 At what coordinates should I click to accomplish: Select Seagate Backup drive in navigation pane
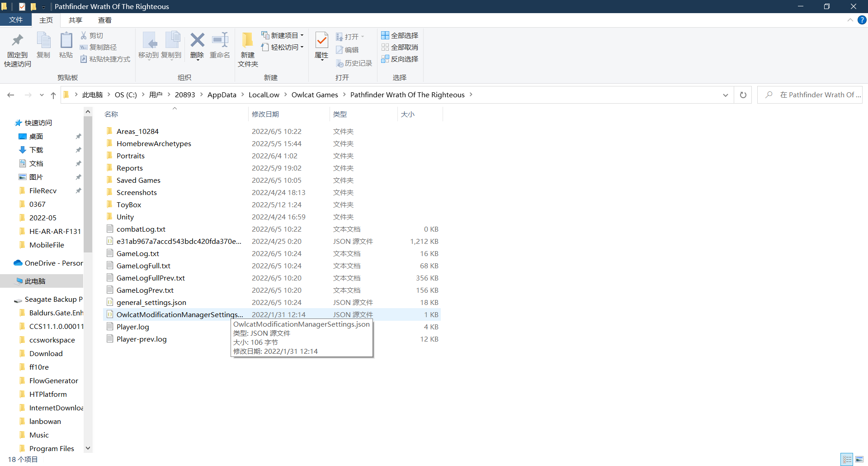coord(49,299)
